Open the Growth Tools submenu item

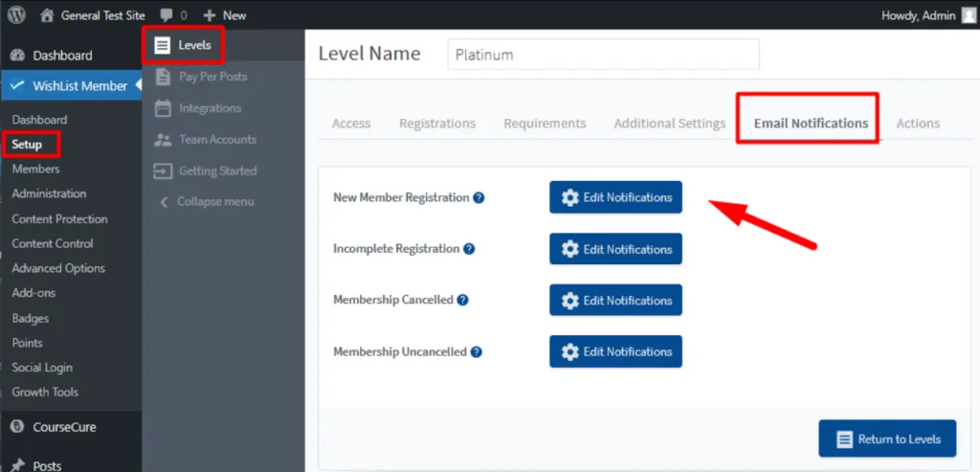point(45,392)
